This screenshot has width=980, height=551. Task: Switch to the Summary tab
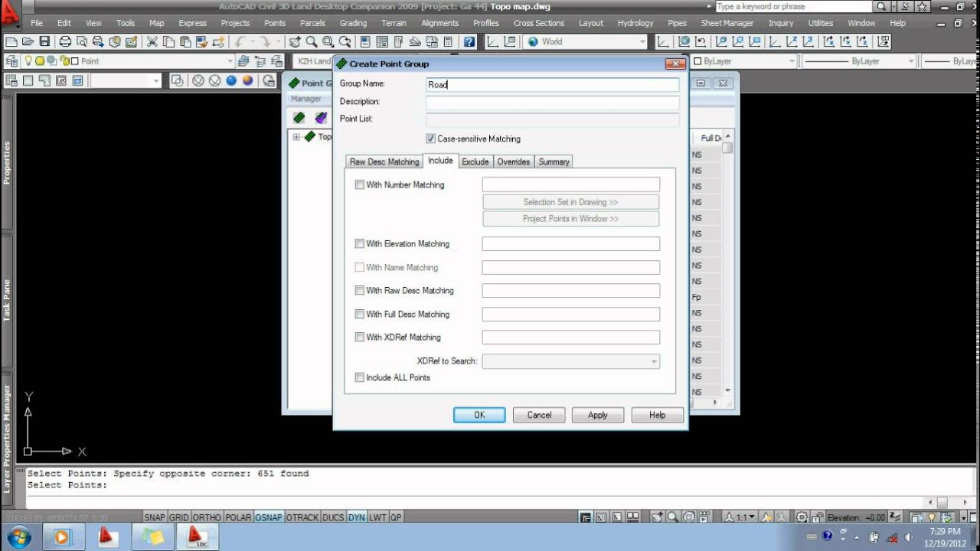554,161
